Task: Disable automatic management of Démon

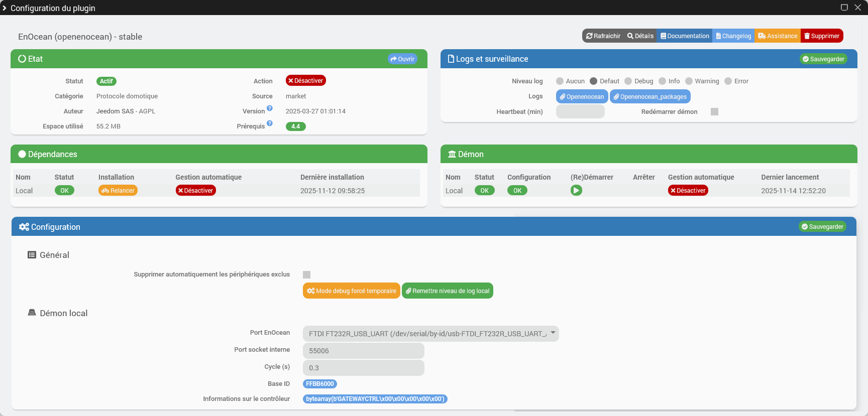Action: coord(688,191)
